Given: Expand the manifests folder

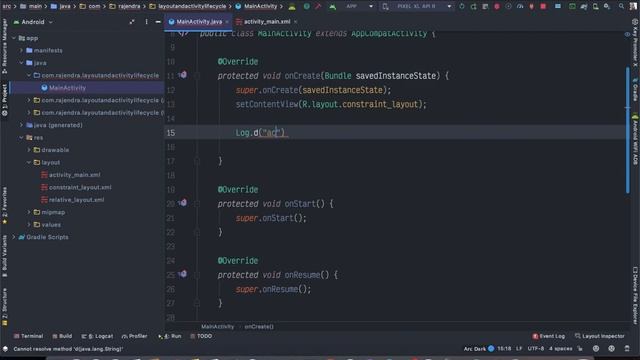Looking at the screenshot, I should tap(22, 50).
